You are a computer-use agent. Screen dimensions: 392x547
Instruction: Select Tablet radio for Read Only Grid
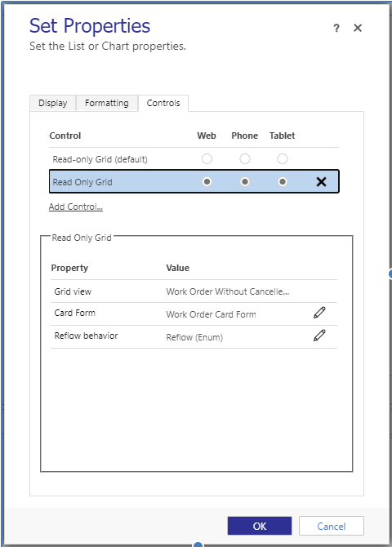283,181
